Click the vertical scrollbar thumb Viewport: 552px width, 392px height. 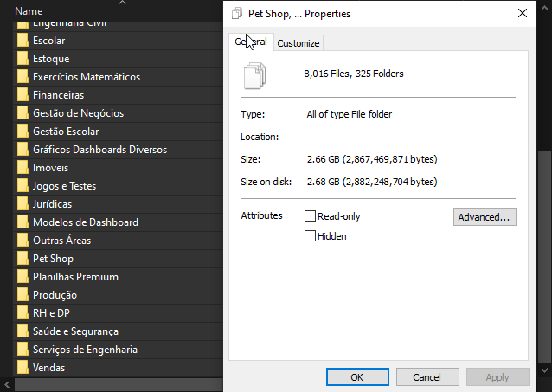[x=544, y=256]
